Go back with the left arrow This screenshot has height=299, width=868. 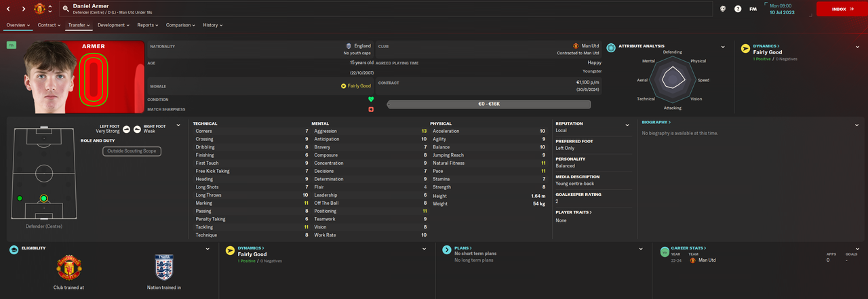tap(8, 9)
